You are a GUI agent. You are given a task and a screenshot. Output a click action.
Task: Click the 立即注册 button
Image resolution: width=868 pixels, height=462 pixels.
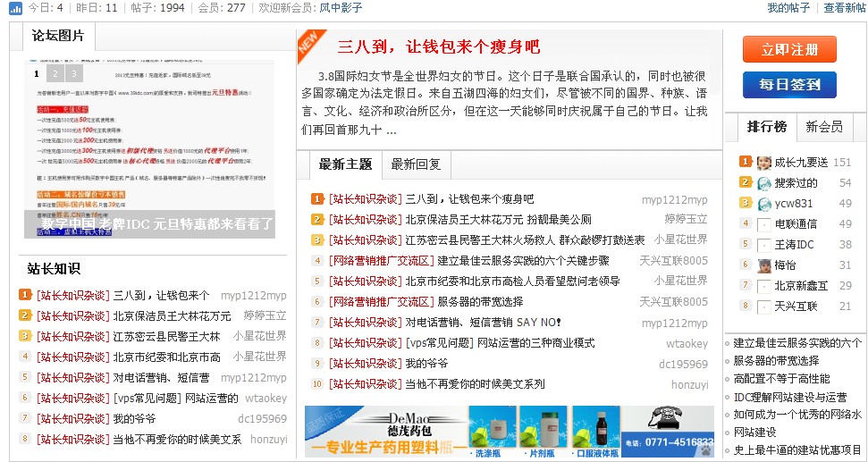tap(789, 50)
